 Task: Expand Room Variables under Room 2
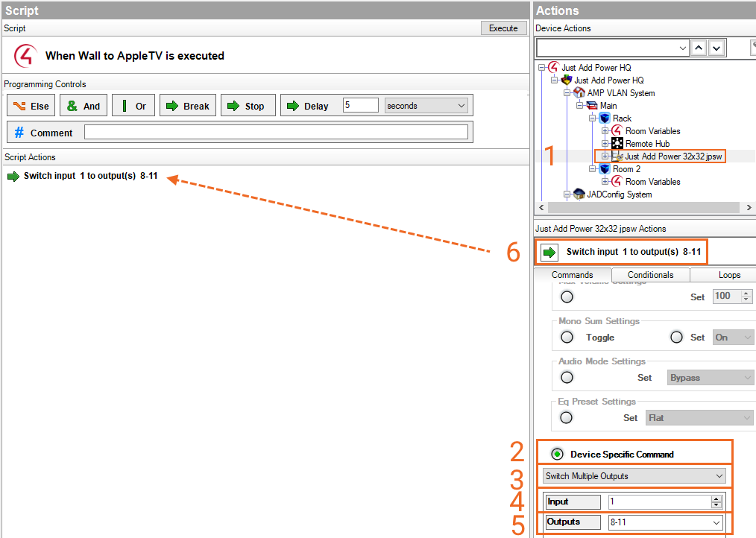pos(605,181)
